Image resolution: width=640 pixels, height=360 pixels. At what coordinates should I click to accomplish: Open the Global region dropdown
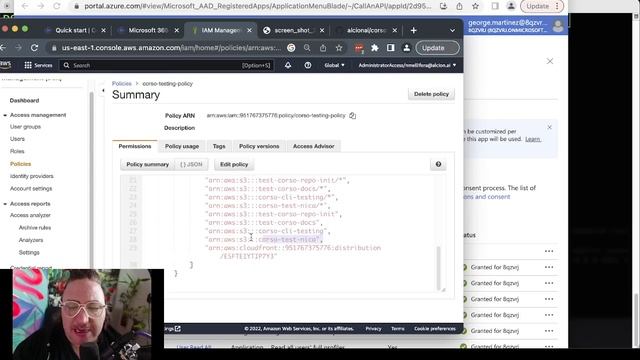(x=334, y=65)
